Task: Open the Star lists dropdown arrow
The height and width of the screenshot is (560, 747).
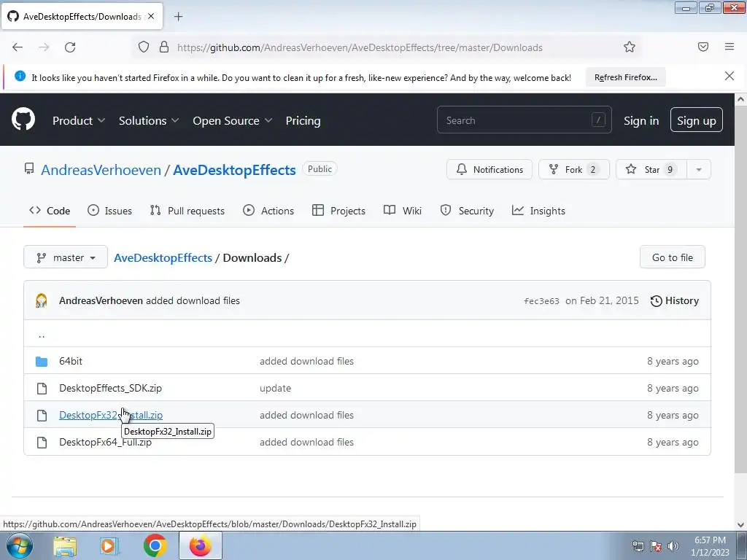Action: click(698, 169)
